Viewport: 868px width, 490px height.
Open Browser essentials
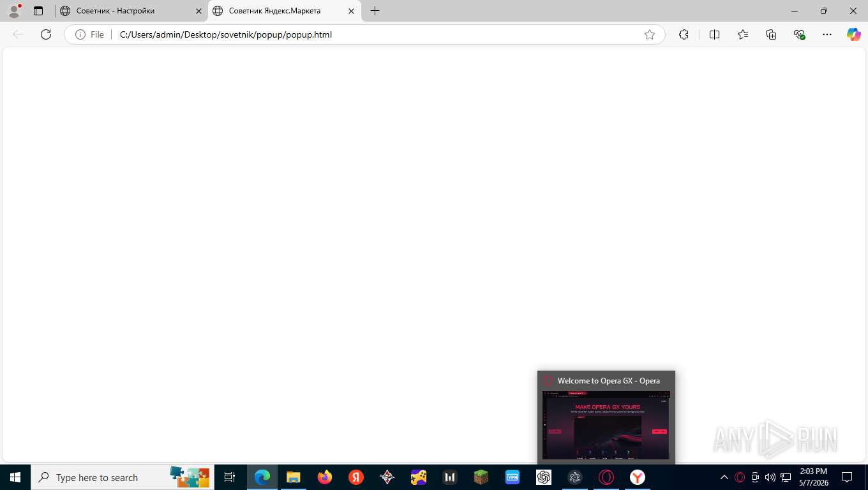pyautogui.click(x=799, y=34)
